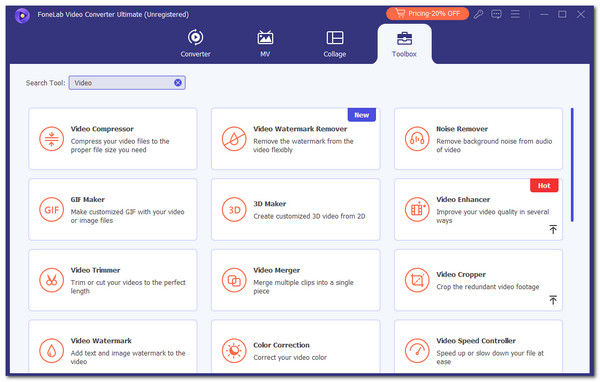Click 'Add text and image watermark' description

tap(128, 357)
